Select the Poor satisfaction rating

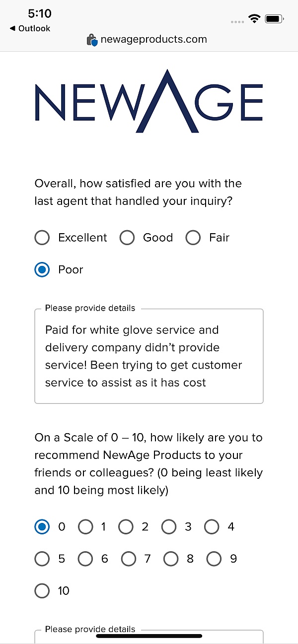click(x=42, y=269)
